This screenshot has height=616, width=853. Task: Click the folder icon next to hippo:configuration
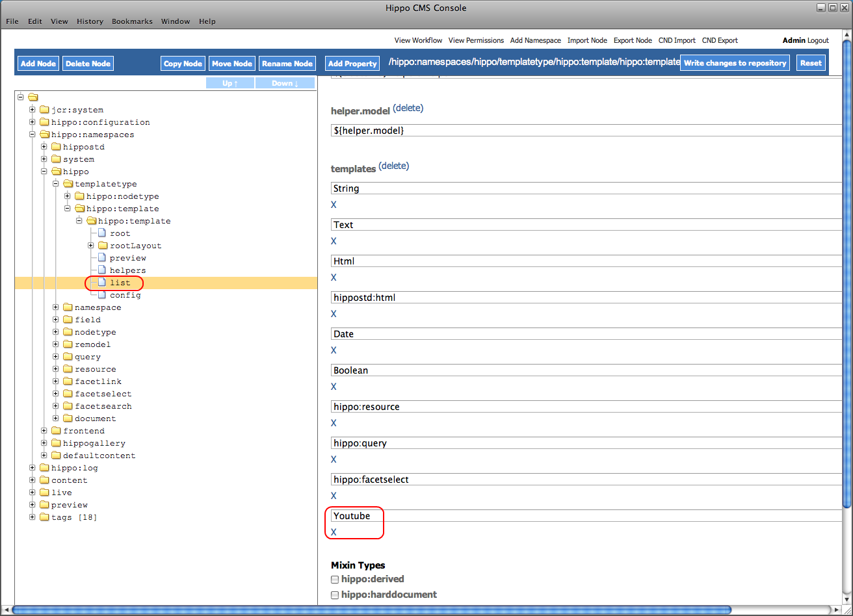pos(44,122)
